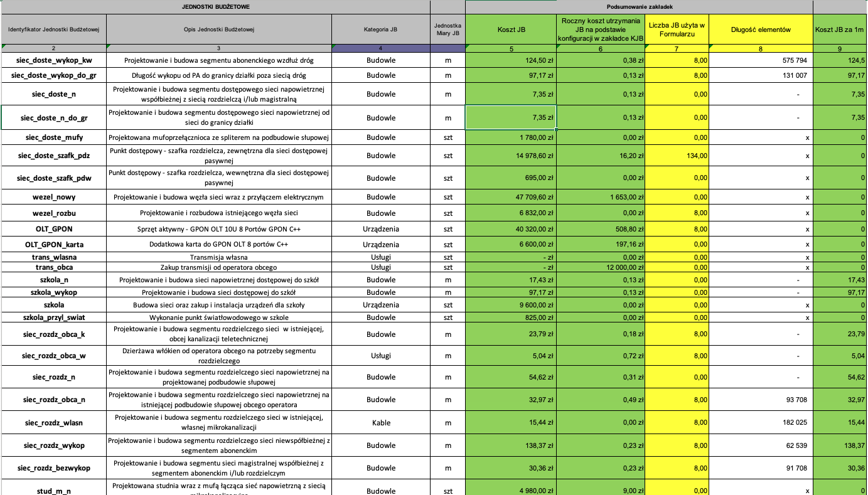Select the '131 007' length cell
The height and width of the screenshot is (495, 868).
[761, 75]
